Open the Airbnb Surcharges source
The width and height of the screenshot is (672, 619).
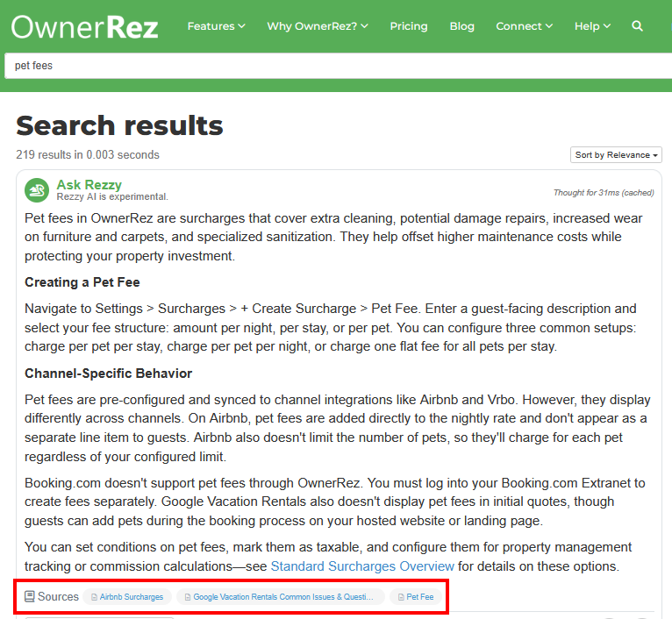click(x=127, y=597)
